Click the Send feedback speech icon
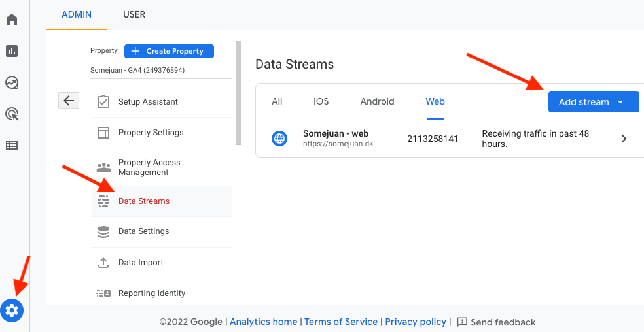The width and height of the screenshot is (644, 332). coord(462,322)
